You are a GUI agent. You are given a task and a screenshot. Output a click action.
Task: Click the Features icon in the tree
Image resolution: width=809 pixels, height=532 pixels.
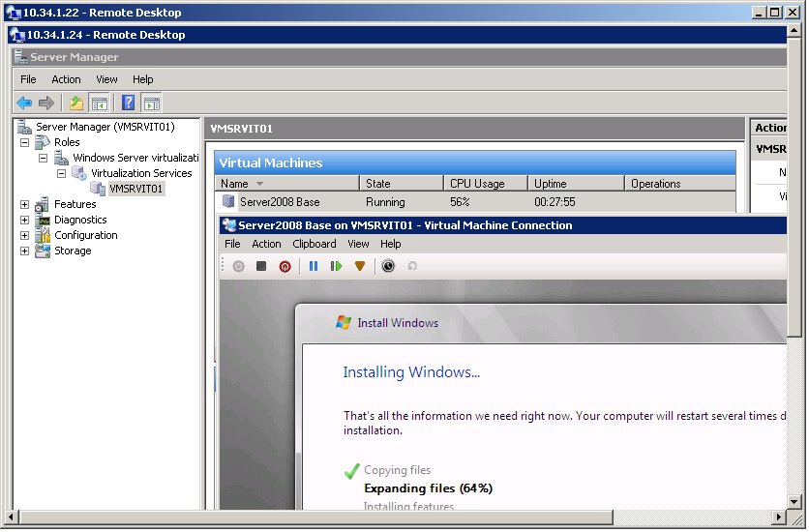point(43,205)
